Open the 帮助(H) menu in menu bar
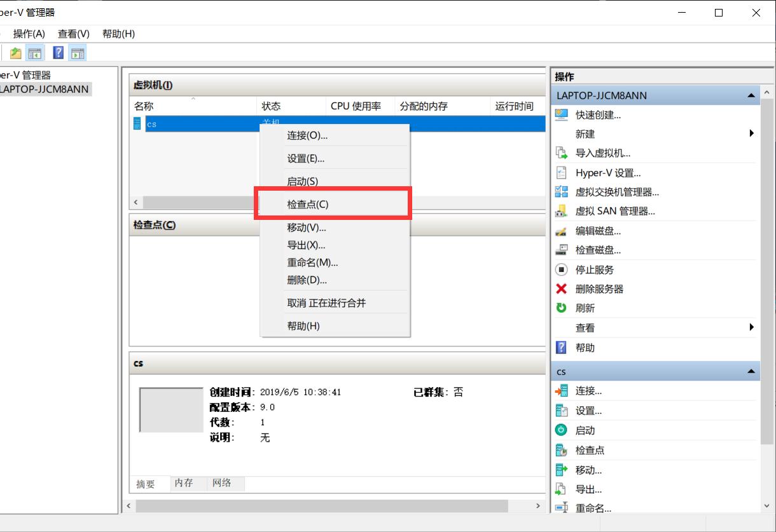The height and width of the screenshot is (532, 776). tap(119, 34)
